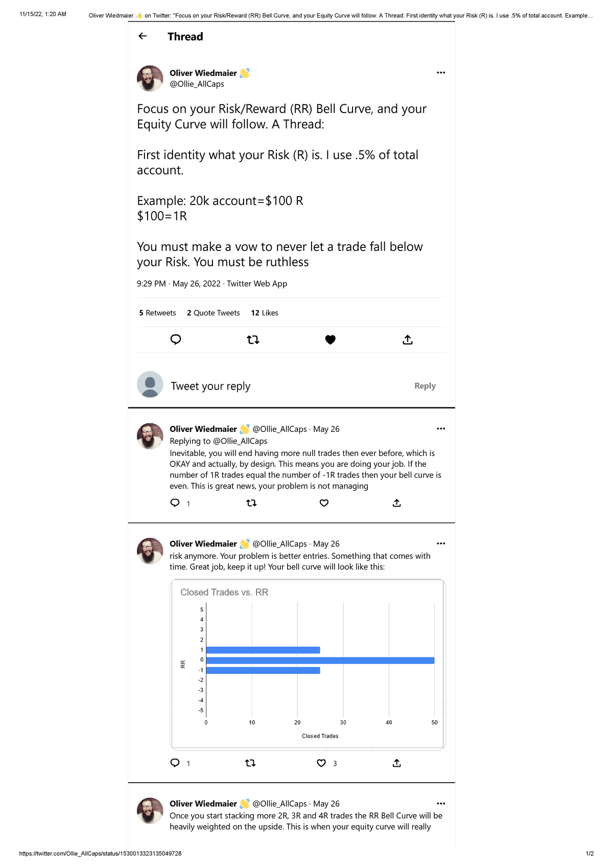613x868 pixels.
Task: Click the back arrow above the Thread
Action: [x=142, y=36]
